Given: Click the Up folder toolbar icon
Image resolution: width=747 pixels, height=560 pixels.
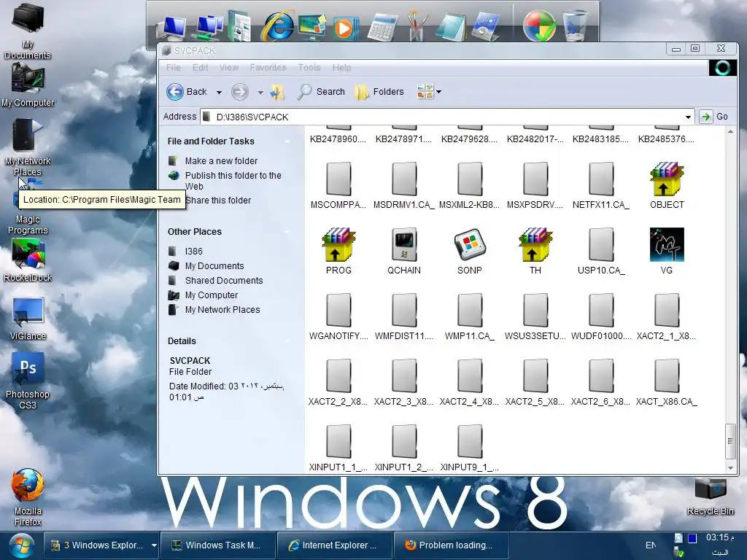Looking at the screenshot, I should pyautogui.click(x=277, y=91).
